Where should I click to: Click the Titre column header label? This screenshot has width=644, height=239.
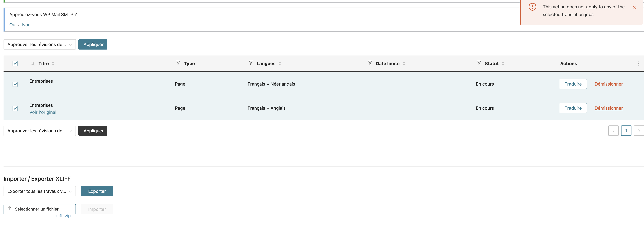click(x=44, y=64)
